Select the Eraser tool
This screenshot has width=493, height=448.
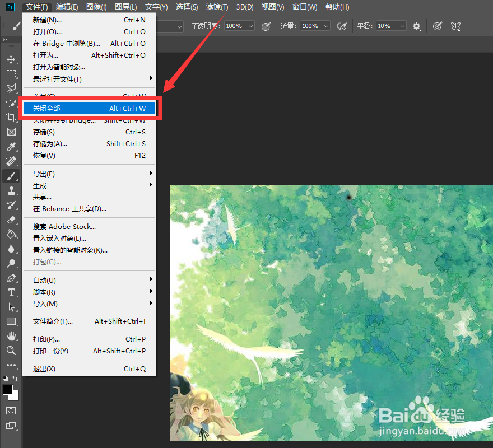[11, 220]
